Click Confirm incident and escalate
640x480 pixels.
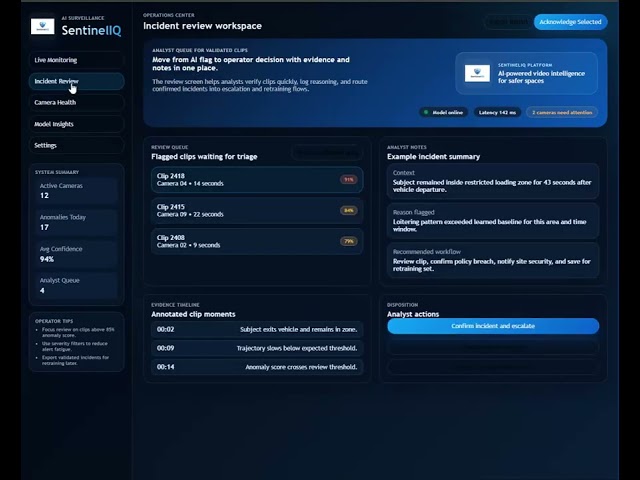point(493,326)
